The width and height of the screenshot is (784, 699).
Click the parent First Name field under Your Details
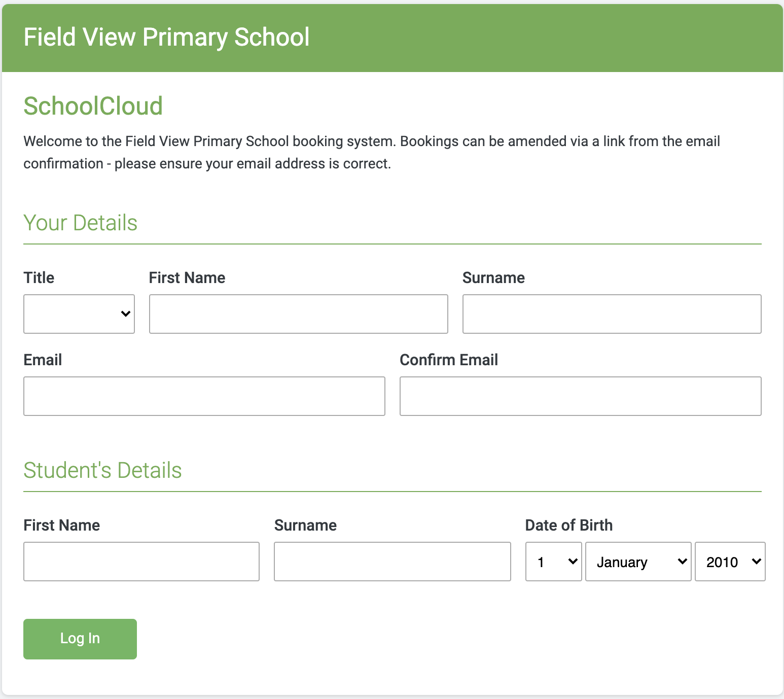pyautogui.click(x=299, y=314)
